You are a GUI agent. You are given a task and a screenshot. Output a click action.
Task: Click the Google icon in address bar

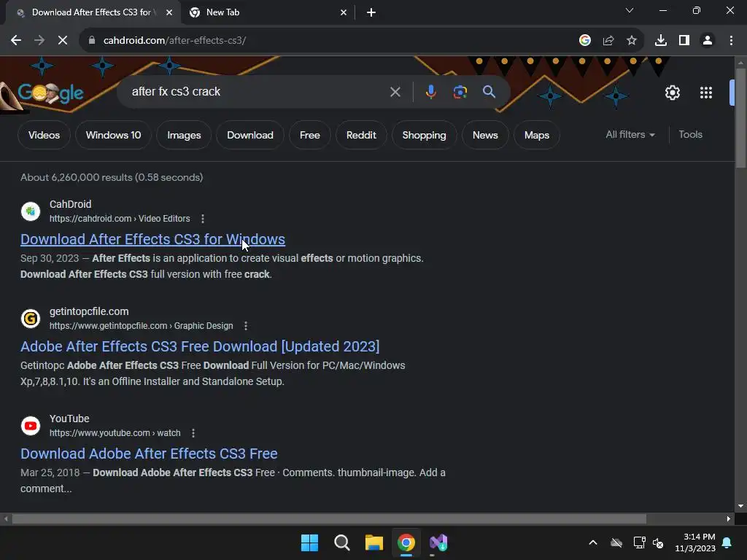tap(584, 41)
